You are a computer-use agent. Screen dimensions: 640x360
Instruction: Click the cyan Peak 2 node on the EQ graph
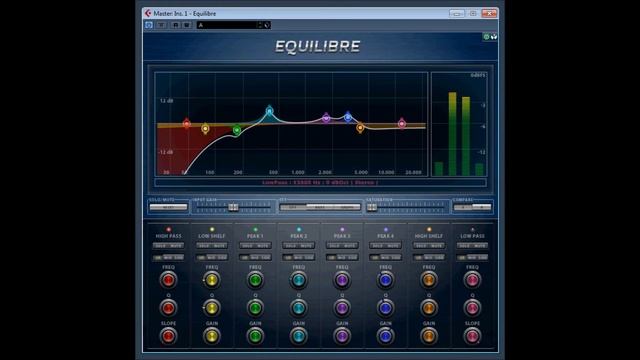tap(269, 111)
